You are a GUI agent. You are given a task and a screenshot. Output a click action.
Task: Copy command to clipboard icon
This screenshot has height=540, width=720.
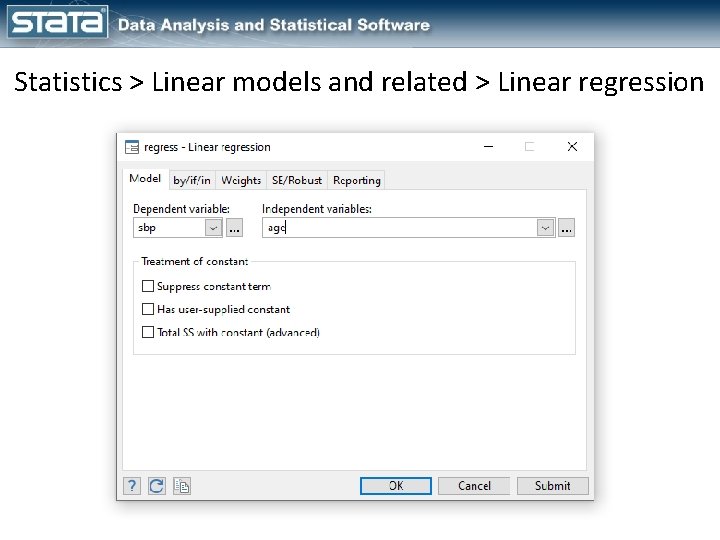coord(182,486)
